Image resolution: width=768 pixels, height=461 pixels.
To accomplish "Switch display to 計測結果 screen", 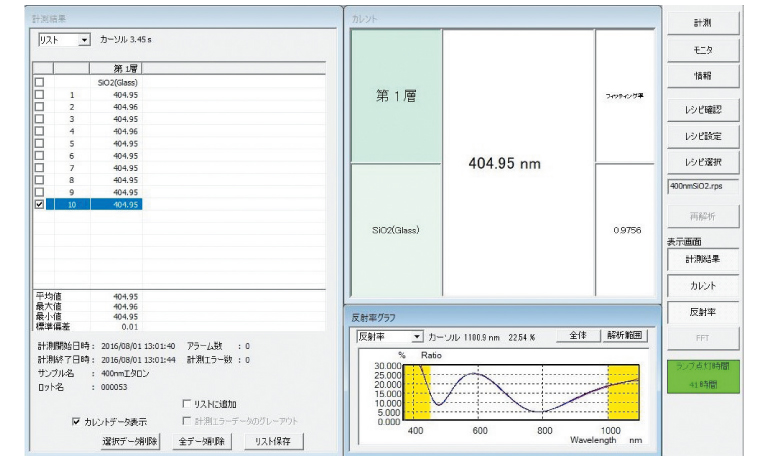I will click(x=703, y=259).
